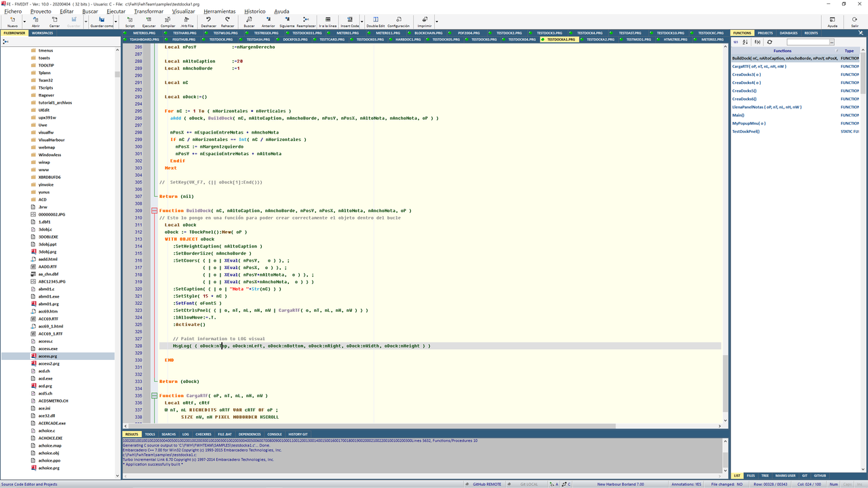The height and width of the screenshot is (488, 868).
Task: Open the dropdown arrow next to Nuevo
Action: click(25, 22)
